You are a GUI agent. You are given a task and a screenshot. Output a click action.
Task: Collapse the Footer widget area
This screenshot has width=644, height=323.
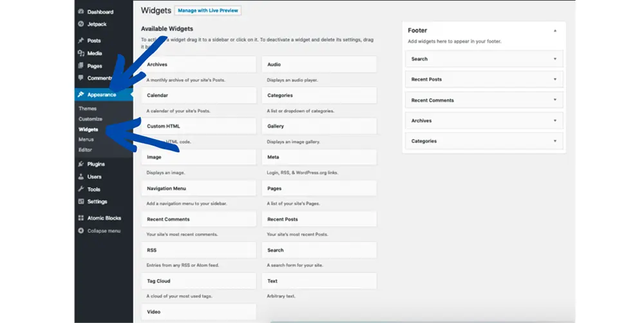point(555,30)
